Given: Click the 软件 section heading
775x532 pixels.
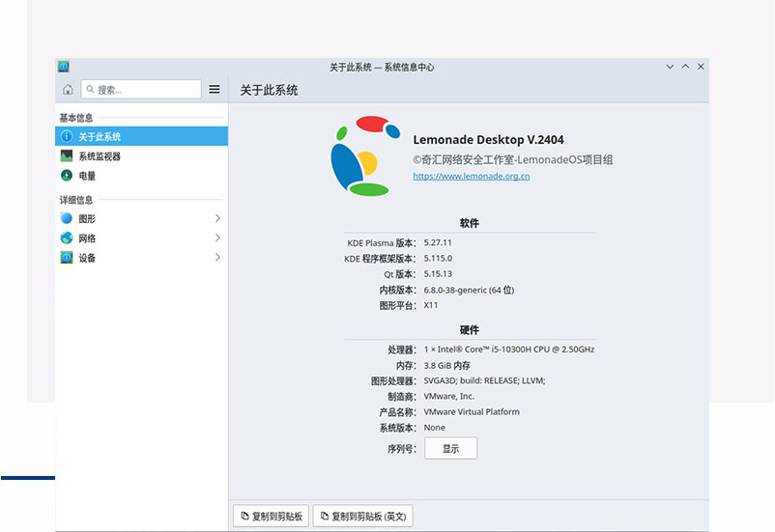Looking at the screenshot, I should point(469,223).
